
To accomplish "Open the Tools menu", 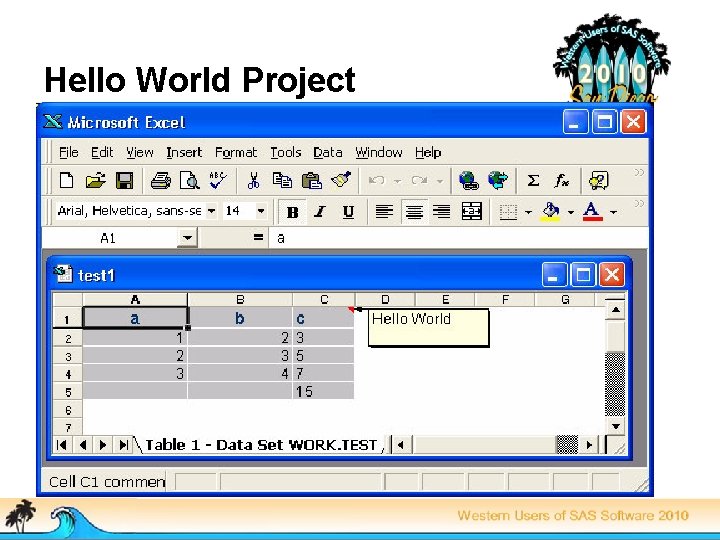I will [286, 152].
